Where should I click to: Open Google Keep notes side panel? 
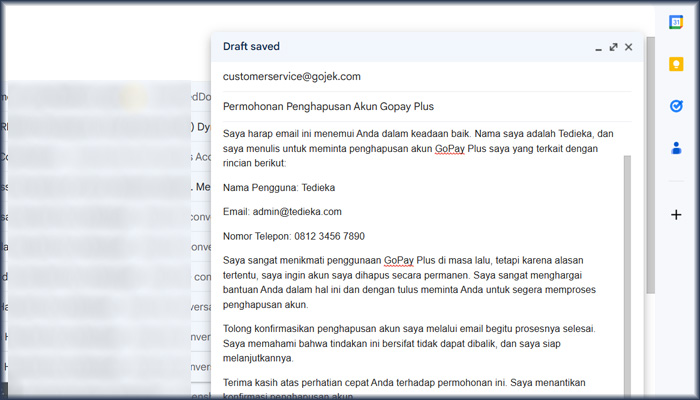[x=676, y=64]
